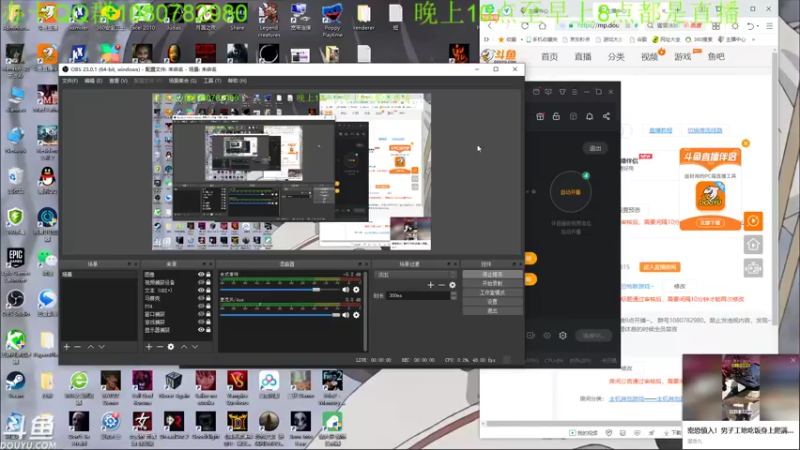Expand bookmarks bar overflow chevron
800x450 pixels.
point(754,39)
